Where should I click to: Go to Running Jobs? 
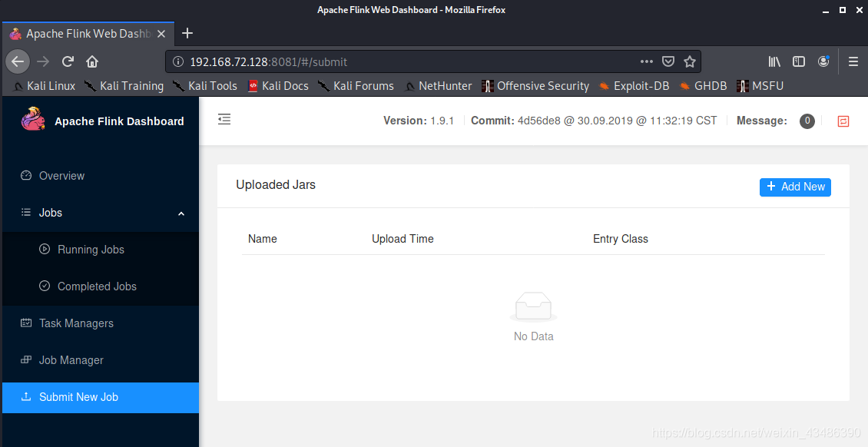(100, 250)
